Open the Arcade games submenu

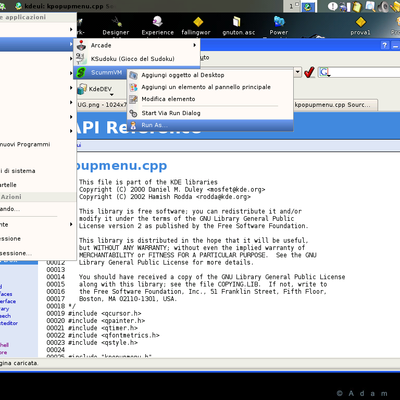[x=137, y=45]
